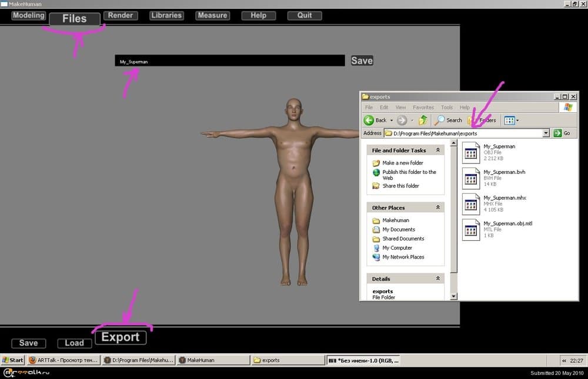Collapse the Other Places panel

coord(437,207)
